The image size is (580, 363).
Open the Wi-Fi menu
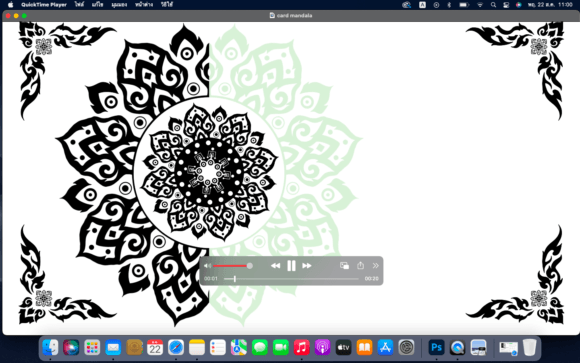[480, 5]
